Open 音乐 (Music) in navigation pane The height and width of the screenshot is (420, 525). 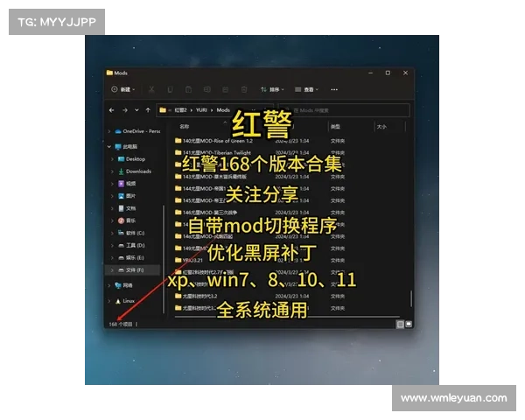pyautogui.click(x=127, y=220)
